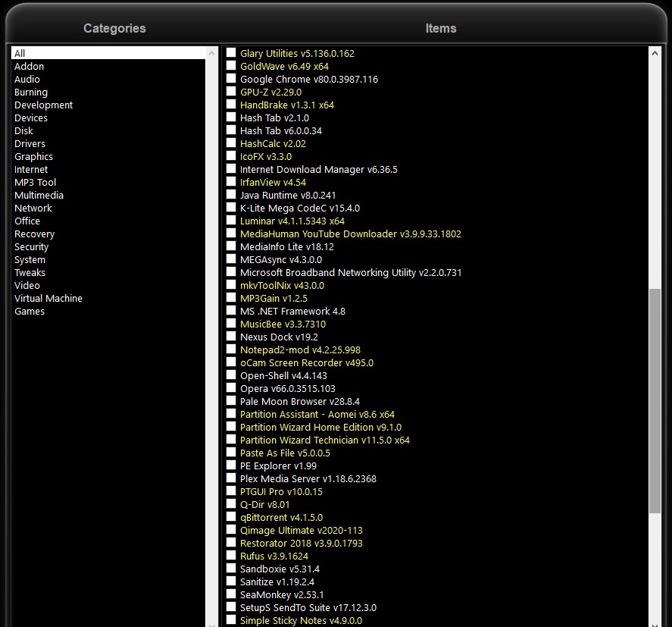672x627 pixels.
Task: Select MediaInfo Lite v18.12
Action: [286, 246]
